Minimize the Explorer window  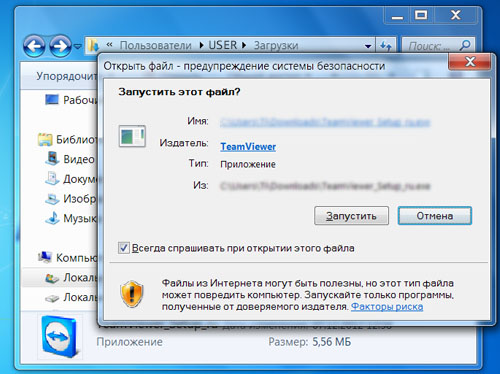397,16
